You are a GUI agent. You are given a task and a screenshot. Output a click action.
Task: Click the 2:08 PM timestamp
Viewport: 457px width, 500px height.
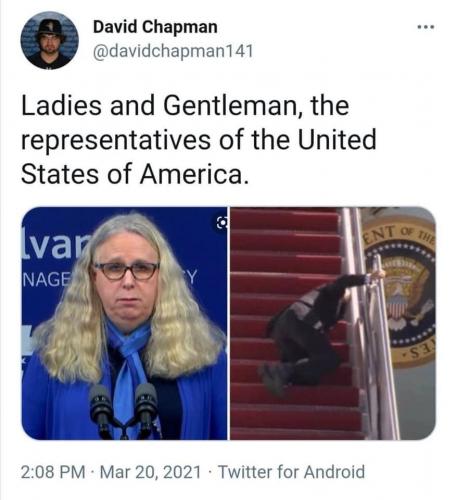(x=53, y=472)
